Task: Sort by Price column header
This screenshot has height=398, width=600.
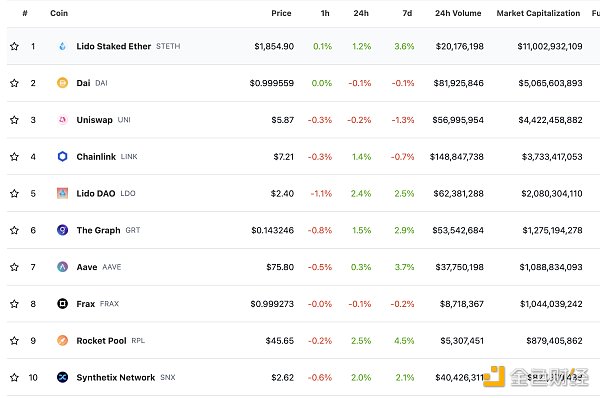Action: click(281, 13)
